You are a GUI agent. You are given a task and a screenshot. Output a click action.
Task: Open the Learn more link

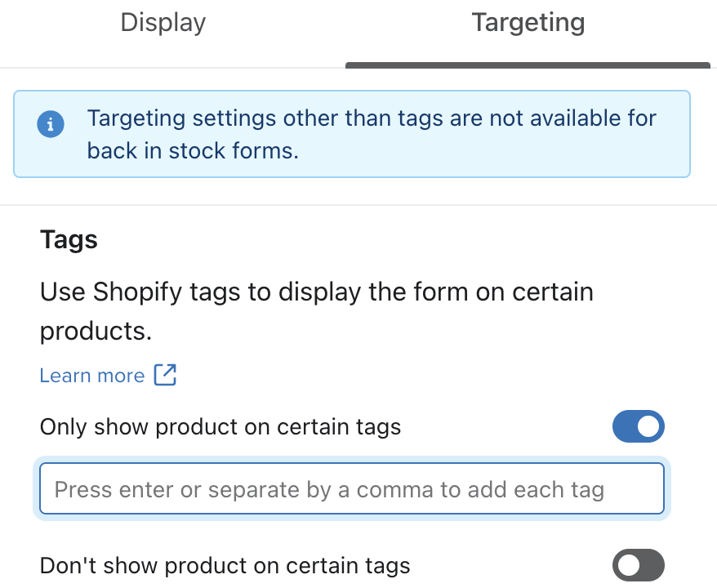click(x=91, y=376)
